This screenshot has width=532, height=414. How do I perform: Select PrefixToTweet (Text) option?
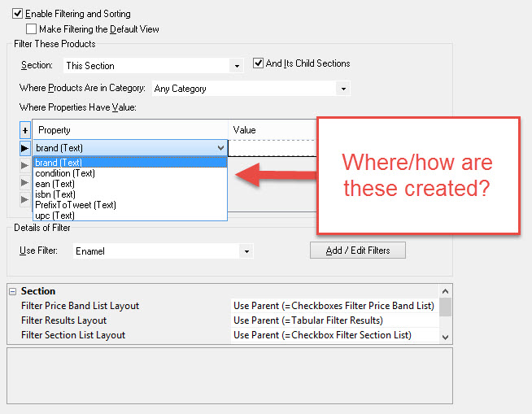click(76, 205)
